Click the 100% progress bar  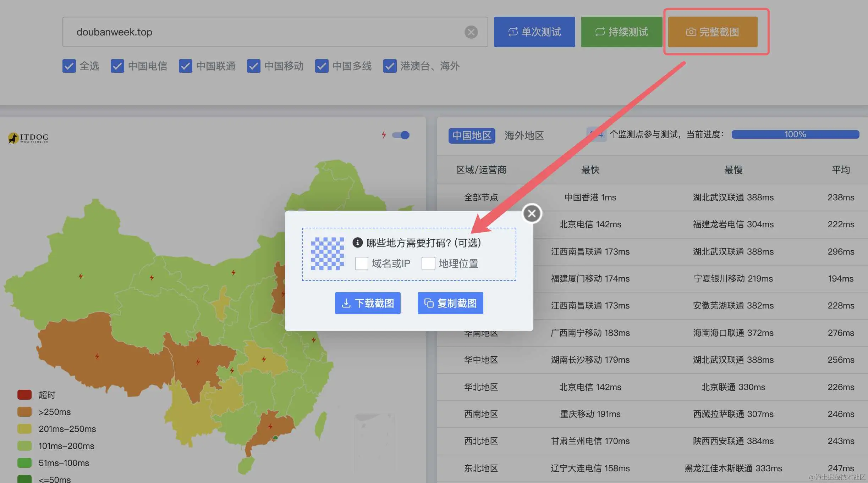pos(795,134)
